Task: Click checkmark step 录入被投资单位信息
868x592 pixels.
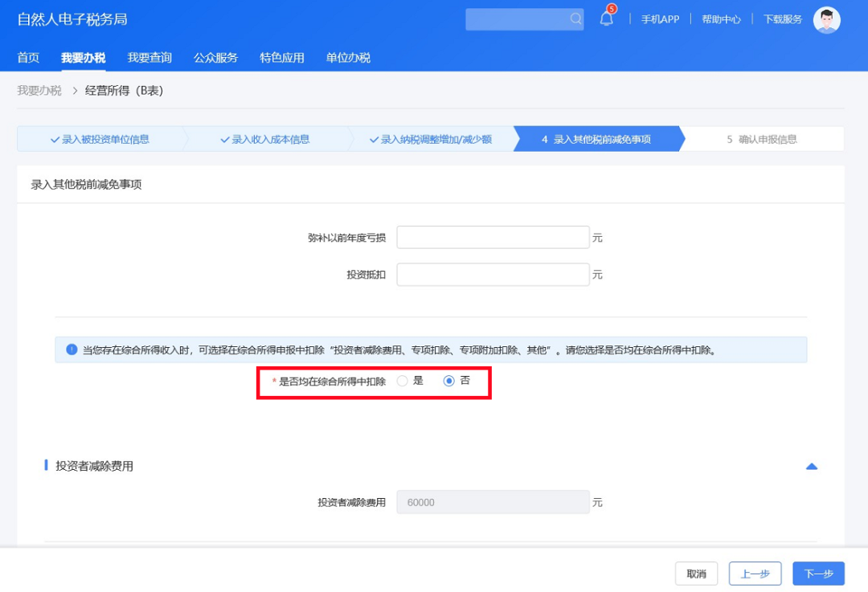Action: (100, 140)
